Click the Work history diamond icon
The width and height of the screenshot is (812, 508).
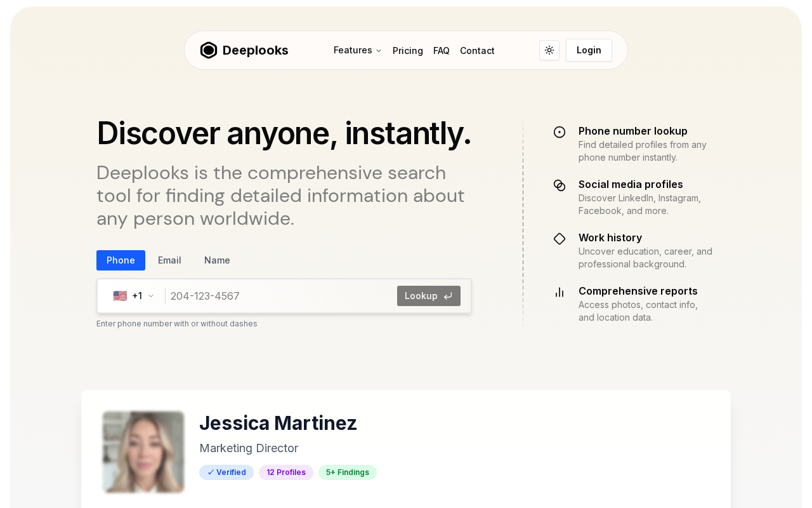pyautogui.click(x=560, y=239)
